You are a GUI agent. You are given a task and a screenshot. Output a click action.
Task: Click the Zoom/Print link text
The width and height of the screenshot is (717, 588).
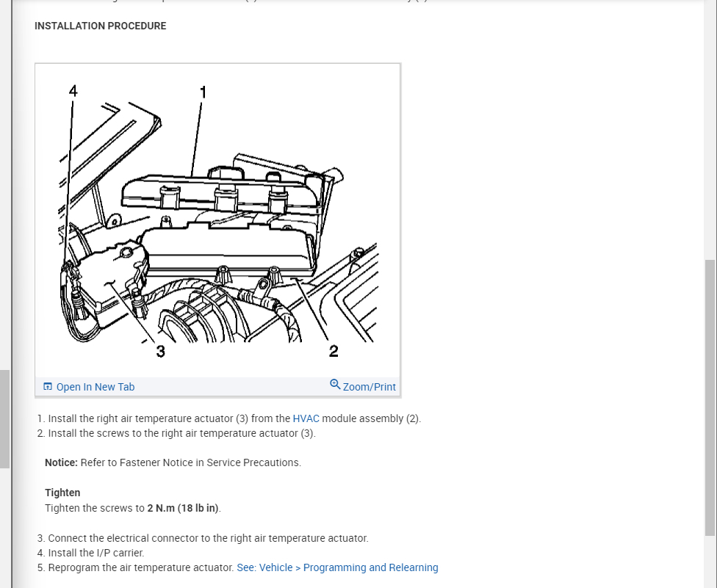[369, 387]
